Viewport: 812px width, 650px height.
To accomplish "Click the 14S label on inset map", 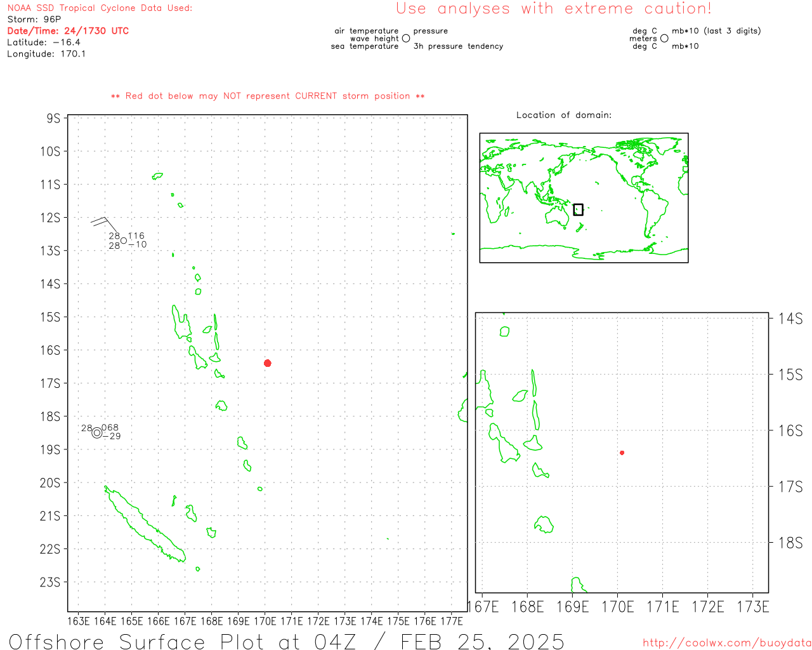I will click(790, 319).
